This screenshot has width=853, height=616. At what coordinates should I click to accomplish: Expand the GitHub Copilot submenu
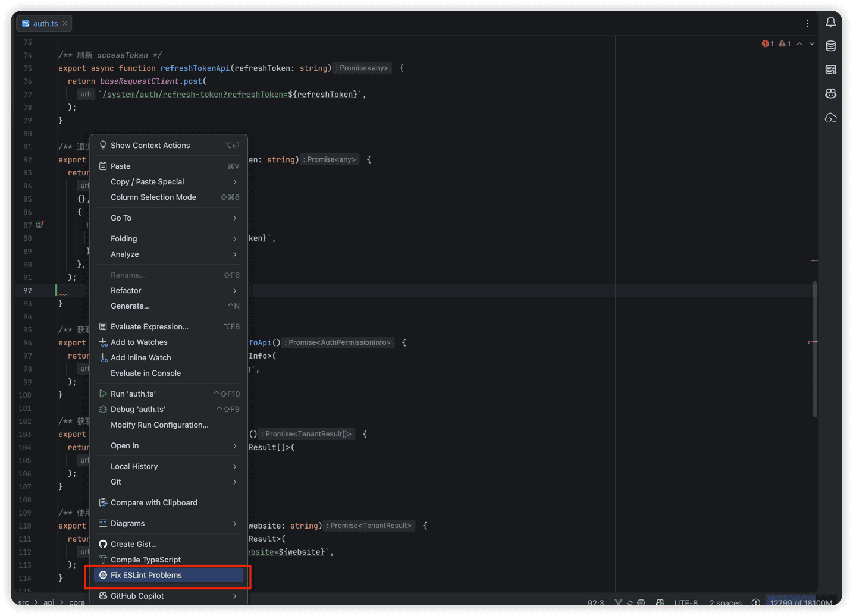(x=169, y=596)
